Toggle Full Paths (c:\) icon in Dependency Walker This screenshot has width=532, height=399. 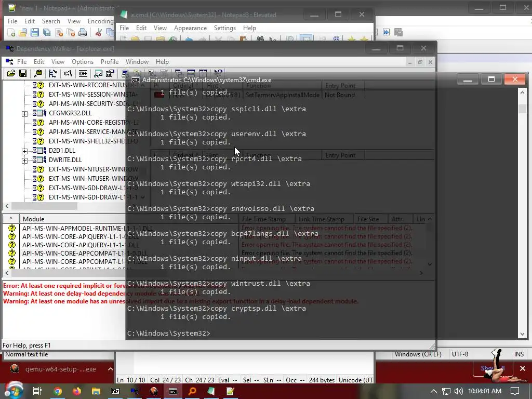(x=68, y=73)
